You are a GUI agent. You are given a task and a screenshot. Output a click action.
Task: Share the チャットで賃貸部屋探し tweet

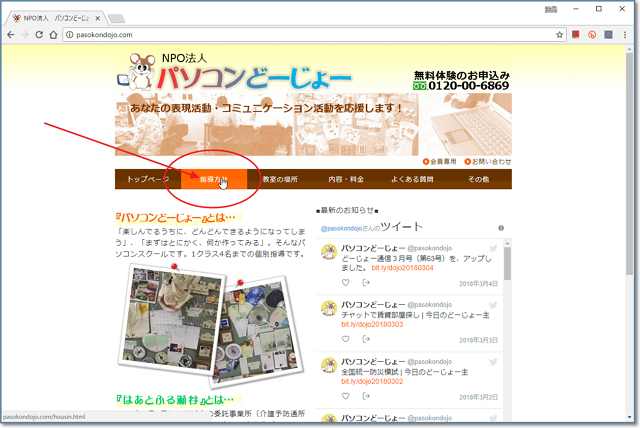pos(366,339)
